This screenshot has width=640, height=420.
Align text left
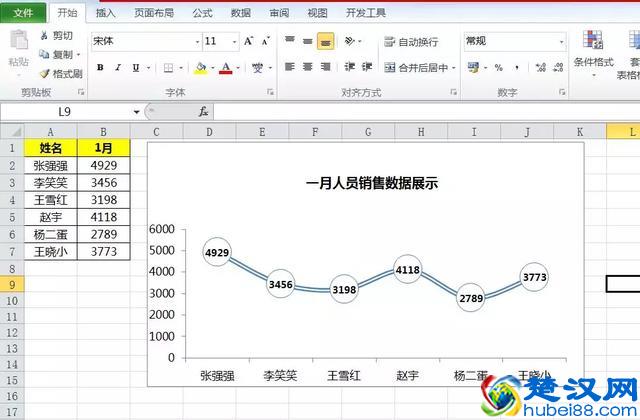[x=290, y=67]
